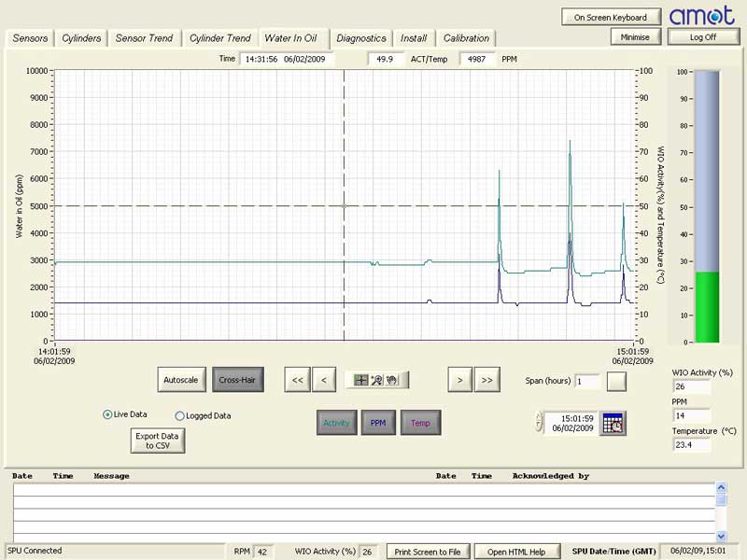Toggle the Cross-Hair button

tap(238, 380)
